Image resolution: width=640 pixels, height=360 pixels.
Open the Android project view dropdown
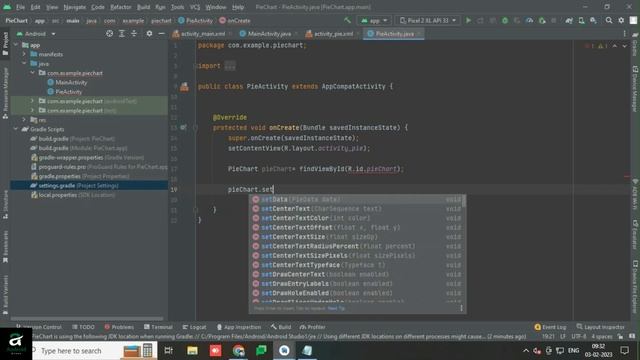(36, 34)
